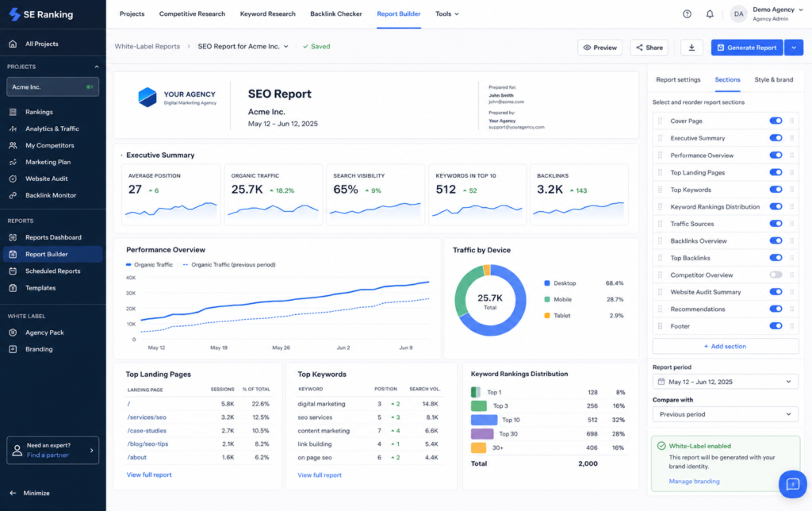Click the Rankings sidebar icon
The width and height of the screenshot is (812, 511).
(x=13, y=112)
